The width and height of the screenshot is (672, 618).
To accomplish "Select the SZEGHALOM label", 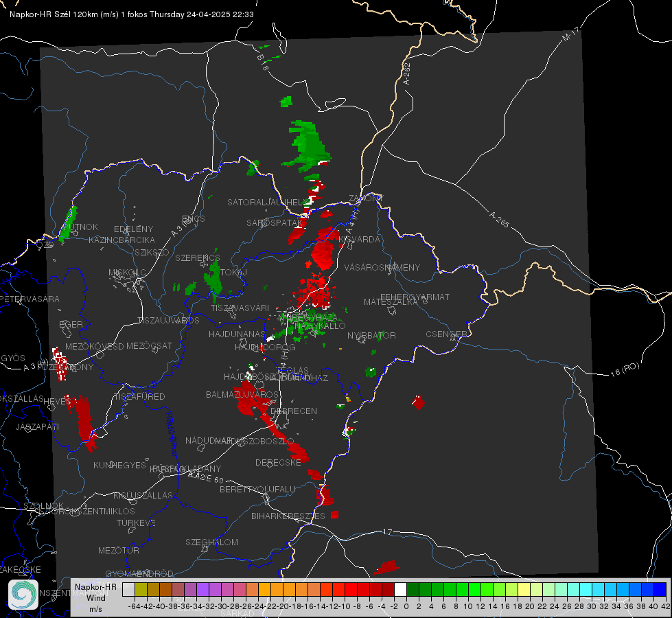I will point(211,542).
